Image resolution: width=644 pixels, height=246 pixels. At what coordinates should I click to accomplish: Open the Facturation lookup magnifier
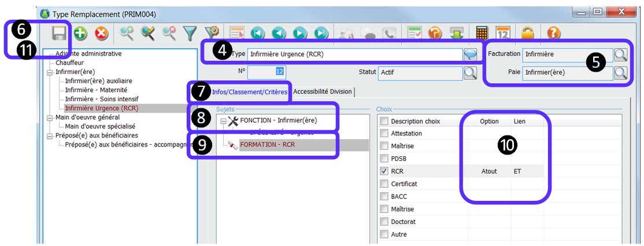(x=620, y=54)
